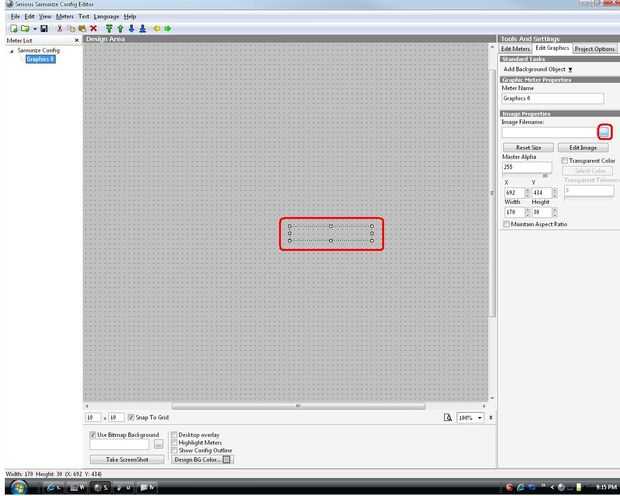Image resolution: width=620 pixels, height=496 pixels.
Task: Enable Maintain Aspect Ratio checkbox
Action: click(x=506, y=224)
